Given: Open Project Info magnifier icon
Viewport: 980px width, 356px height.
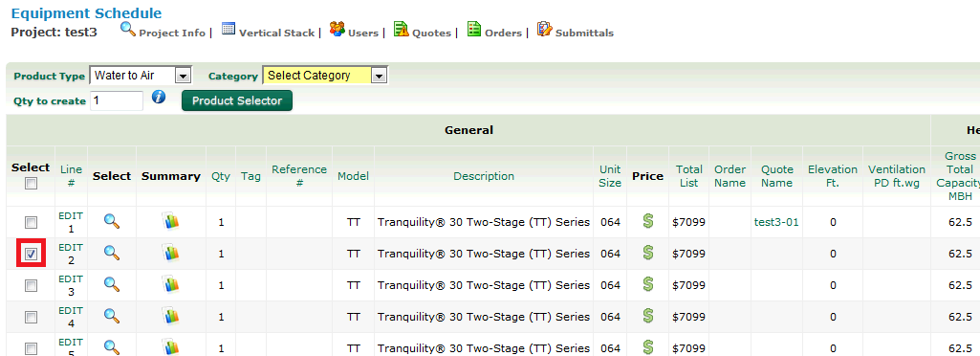Looking at the screenshot, I should (127, 29).
